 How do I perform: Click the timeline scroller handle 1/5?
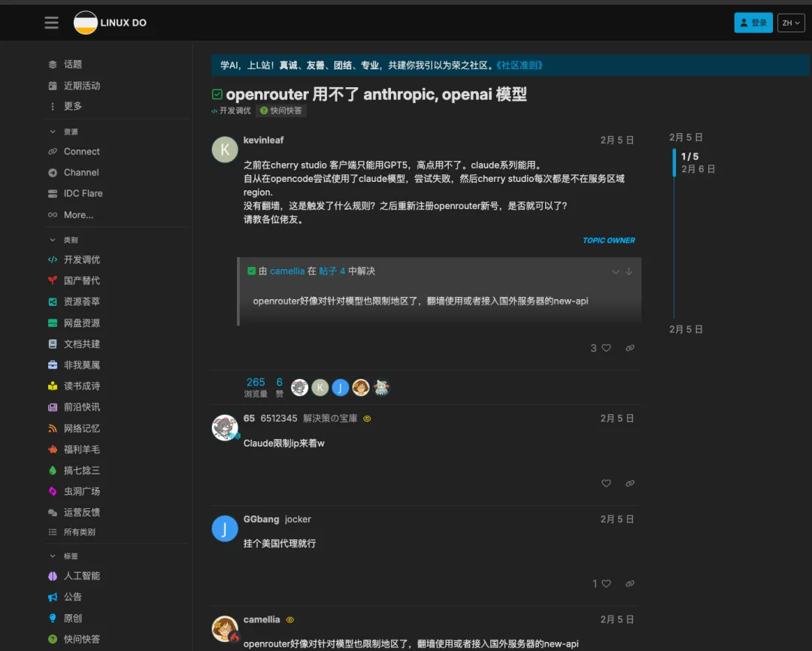pyautogui.click(x=674, y=162)
